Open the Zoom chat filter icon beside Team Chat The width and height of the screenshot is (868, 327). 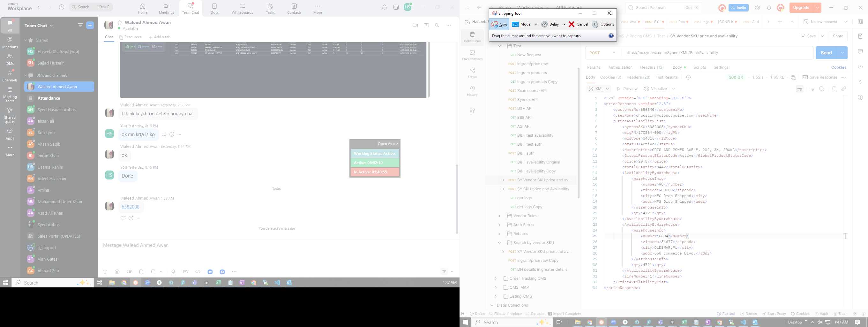80,25
